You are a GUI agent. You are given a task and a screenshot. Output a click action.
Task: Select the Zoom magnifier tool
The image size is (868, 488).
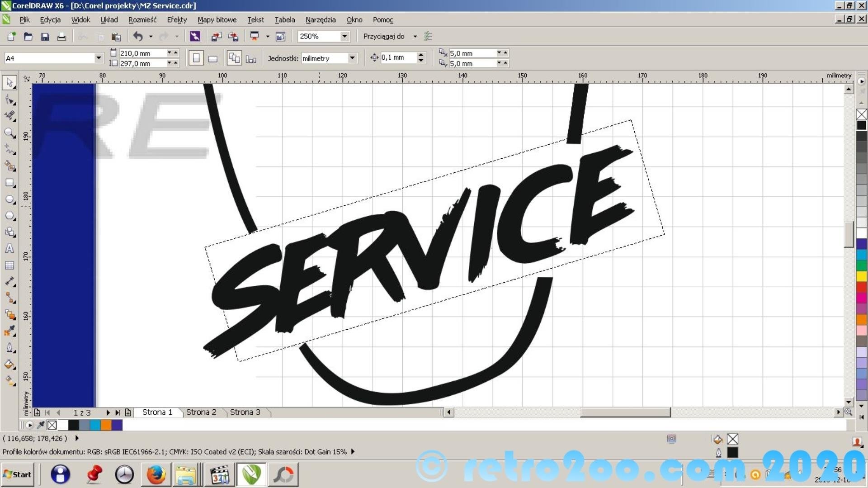click(9, 133)
